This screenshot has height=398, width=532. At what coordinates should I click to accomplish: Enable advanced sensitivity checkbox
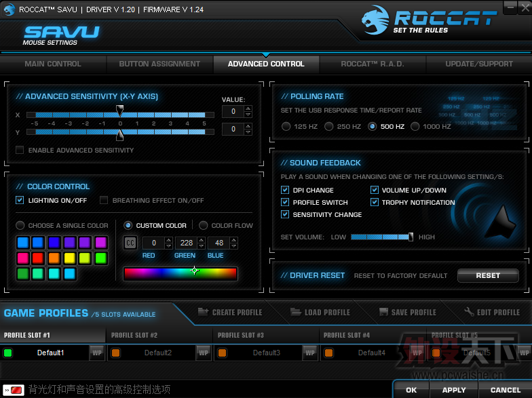(20, 150)
